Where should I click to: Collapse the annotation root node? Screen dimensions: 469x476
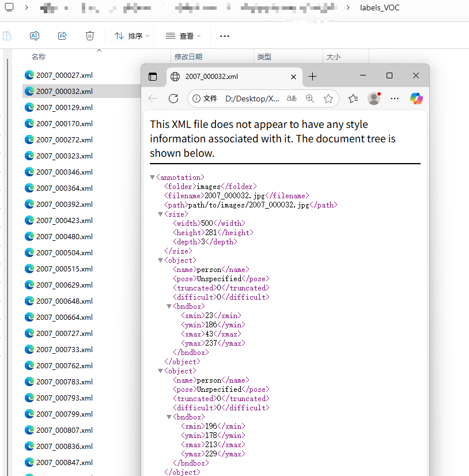pos(152,177)
